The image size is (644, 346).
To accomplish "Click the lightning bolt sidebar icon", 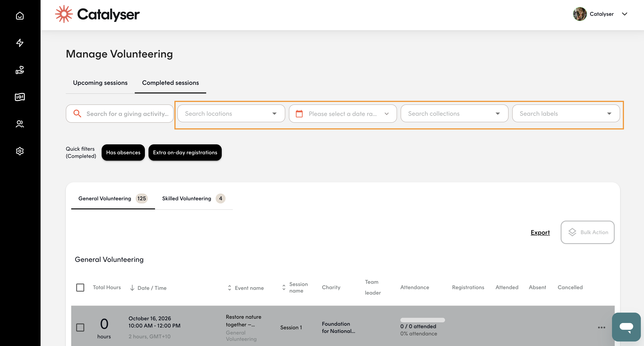I will click(x=20, y=43).
